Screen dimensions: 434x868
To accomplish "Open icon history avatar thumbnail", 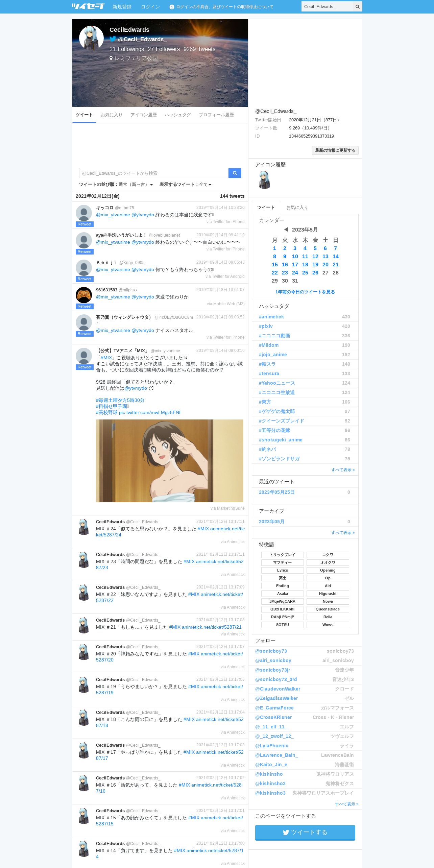I will 265,180.
